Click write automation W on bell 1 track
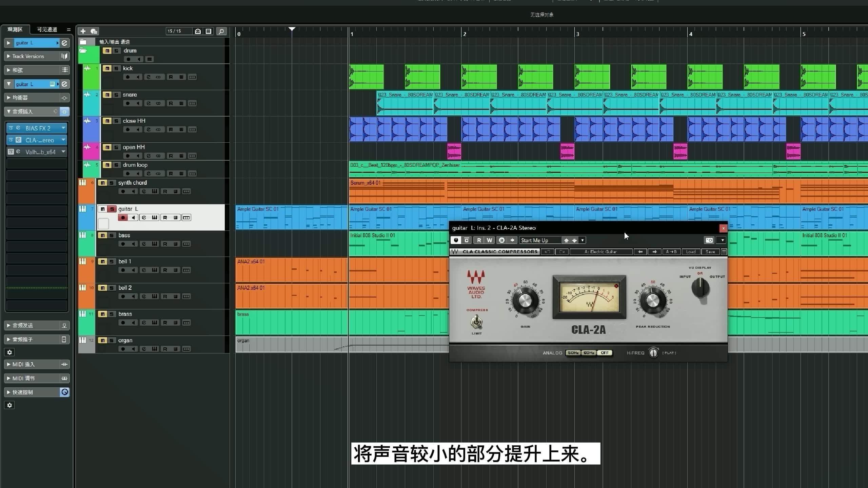This screenshot has height=488, width=868. 176,270
